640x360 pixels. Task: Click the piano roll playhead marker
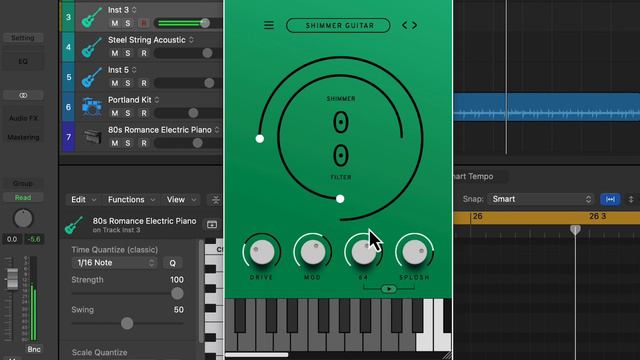[x=575, y=230]
